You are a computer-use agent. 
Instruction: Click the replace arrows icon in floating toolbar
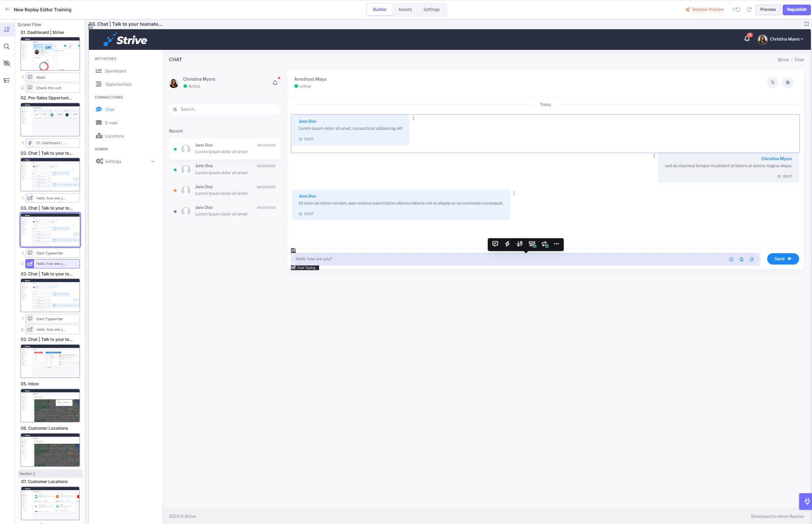[545, 244]
